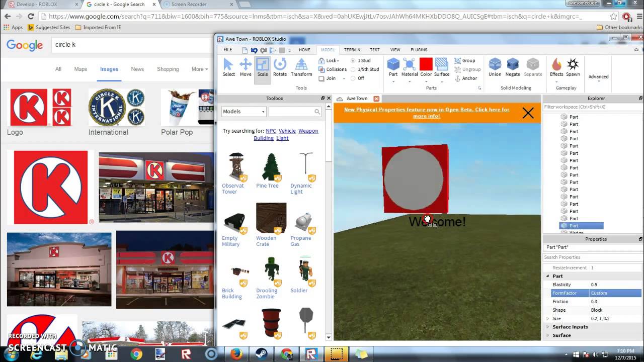The image size is (644, 362).
Task: Open the Lock dropdown
Action: point(330,60)
